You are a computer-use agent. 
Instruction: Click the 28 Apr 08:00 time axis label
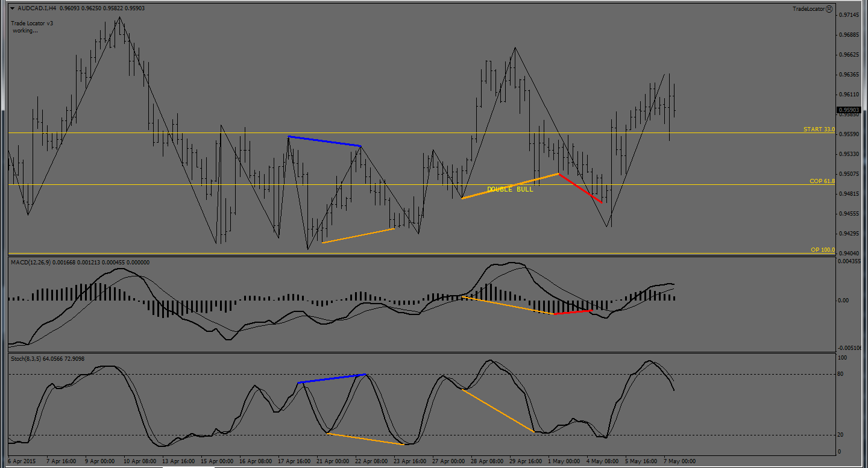pos(487,461)
